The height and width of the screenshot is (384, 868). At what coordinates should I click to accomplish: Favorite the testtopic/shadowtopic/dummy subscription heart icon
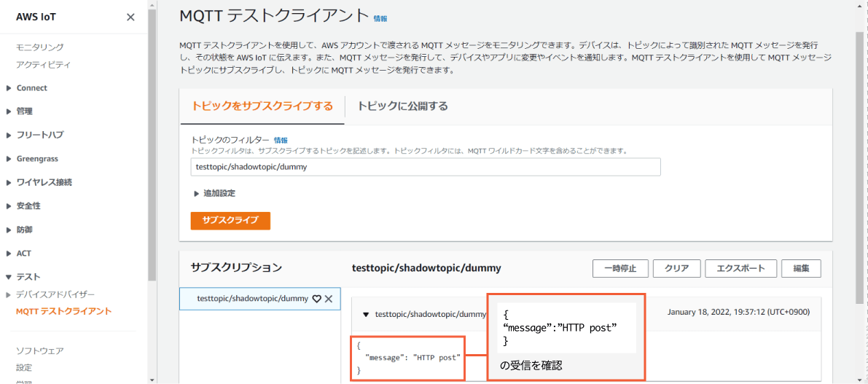[x=316, y=299]
